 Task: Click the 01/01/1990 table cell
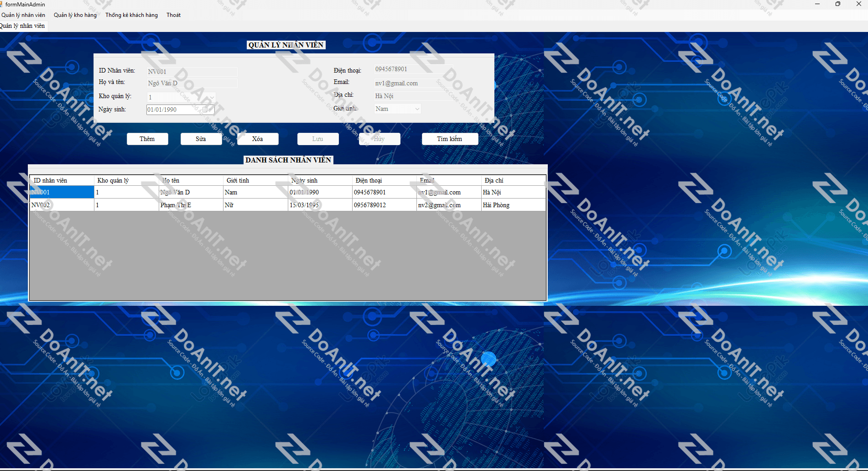click(x=320, y=192)
